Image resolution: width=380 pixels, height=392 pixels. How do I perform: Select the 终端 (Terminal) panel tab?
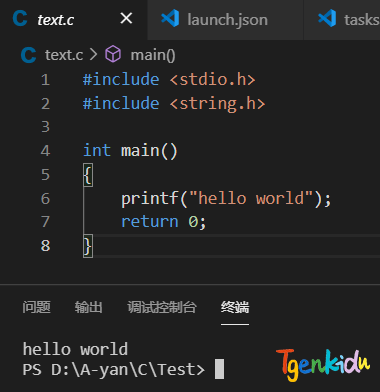tap(235, 307)
